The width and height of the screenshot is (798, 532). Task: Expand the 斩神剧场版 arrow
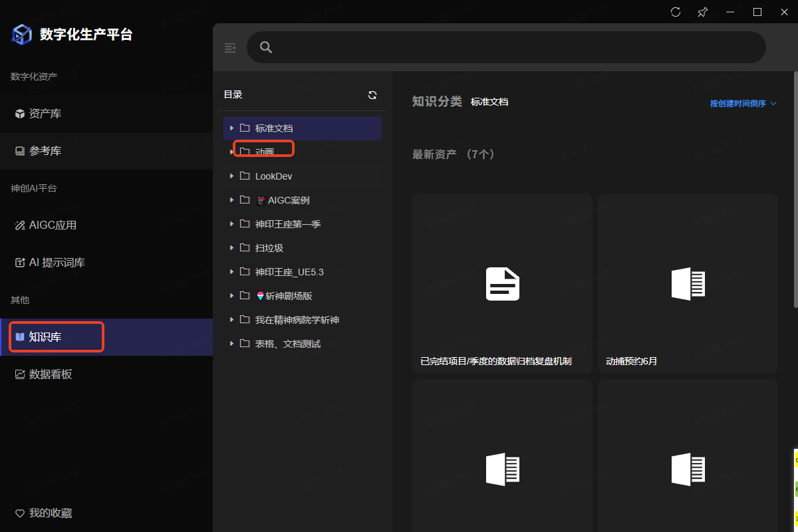[231, 295]
